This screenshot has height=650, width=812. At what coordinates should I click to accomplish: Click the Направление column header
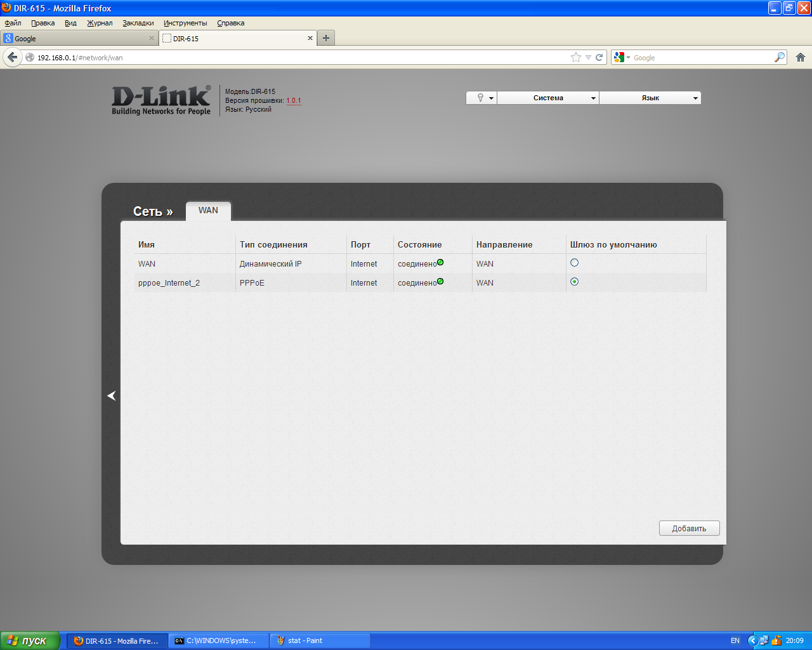pos(504,244)
